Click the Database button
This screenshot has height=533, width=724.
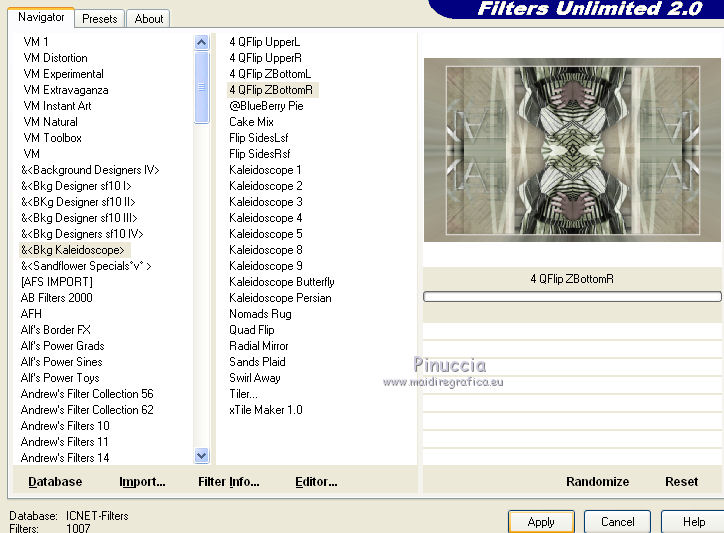tap(55, 482)
